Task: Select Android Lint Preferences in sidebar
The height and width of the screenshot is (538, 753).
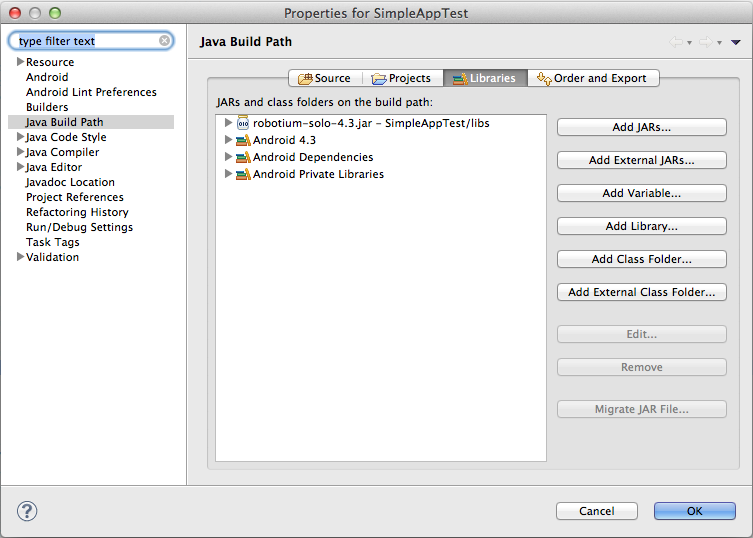Action: 91,92
